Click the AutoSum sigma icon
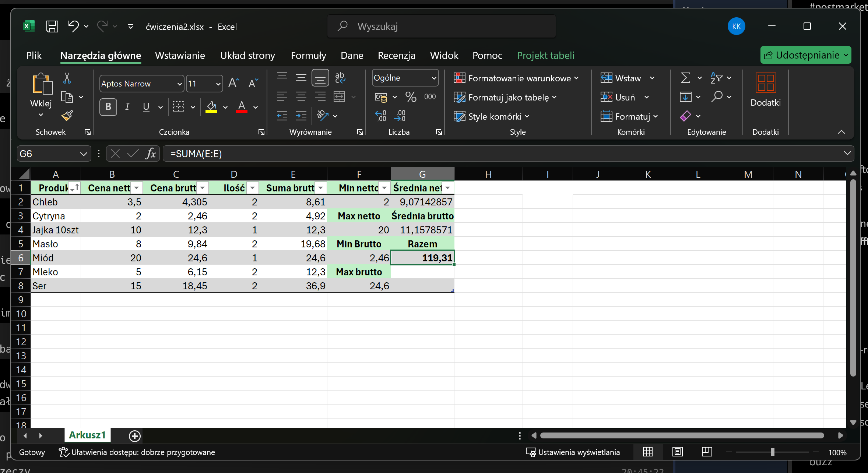 [685, 78]
